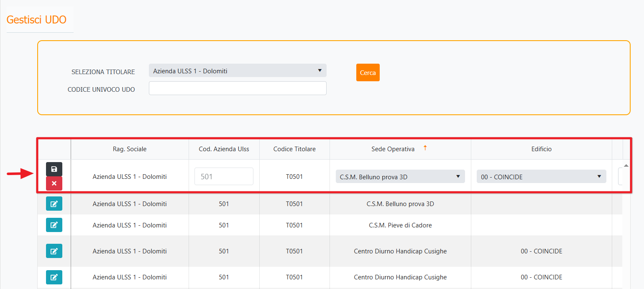This screenshot has height=289, width=644.
Task: Click the table scrollbar up arrow
Action: click(626, 166)
